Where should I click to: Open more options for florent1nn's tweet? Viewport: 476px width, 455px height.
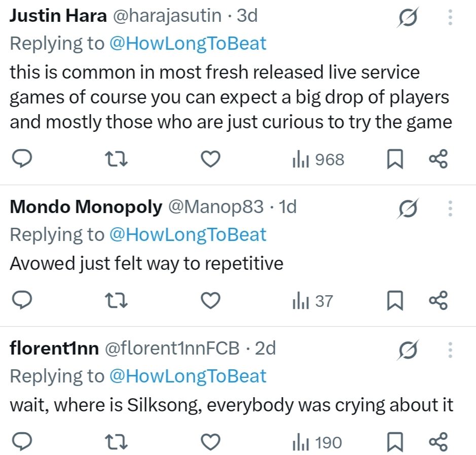coord(450,349)
